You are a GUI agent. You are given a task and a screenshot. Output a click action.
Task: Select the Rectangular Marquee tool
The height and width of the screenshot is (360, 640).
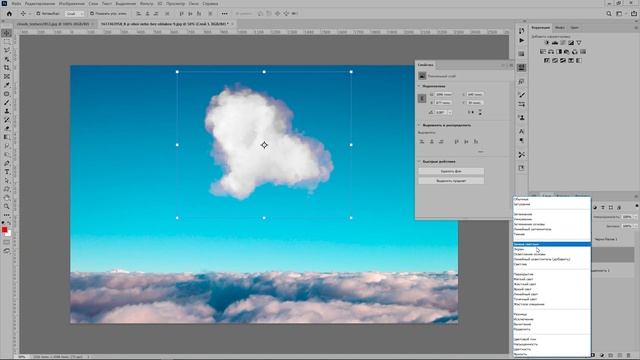(x=7, y=42)
